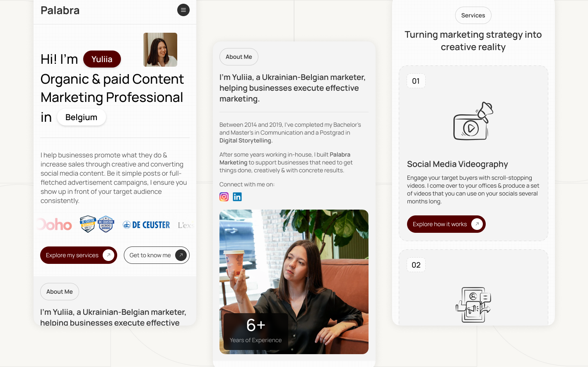Image resolution: width=588 pixels, height=367 pixels.
Task: Click the arrow icon in Get to know me
Action: [181, 255]
